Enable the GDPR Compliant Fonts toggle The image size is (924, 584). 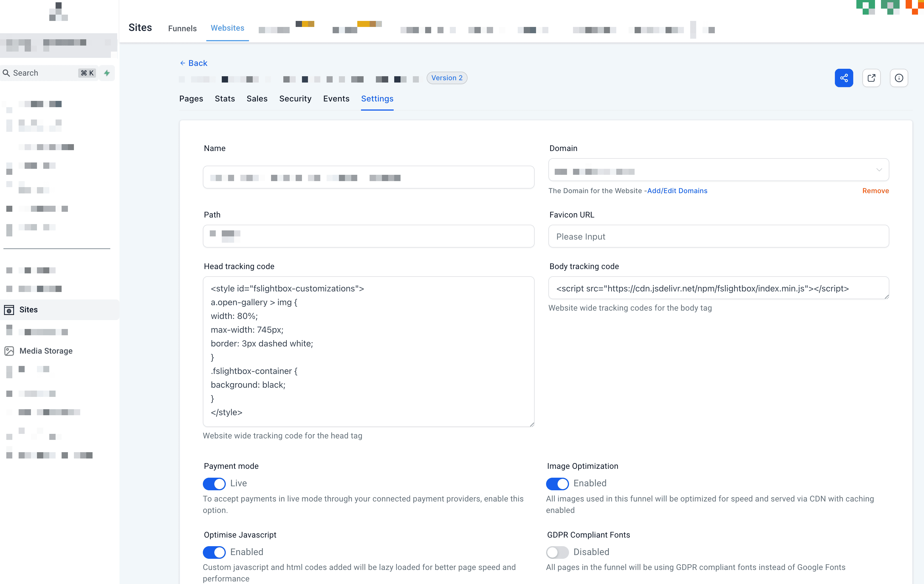click(557, 552)
